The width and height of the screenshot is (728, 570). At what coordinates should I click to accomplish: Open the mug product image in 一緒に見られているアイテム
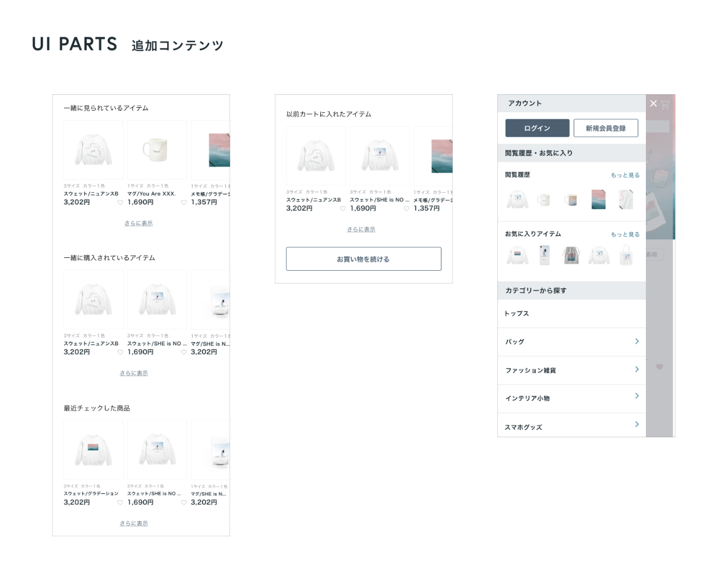157,150
